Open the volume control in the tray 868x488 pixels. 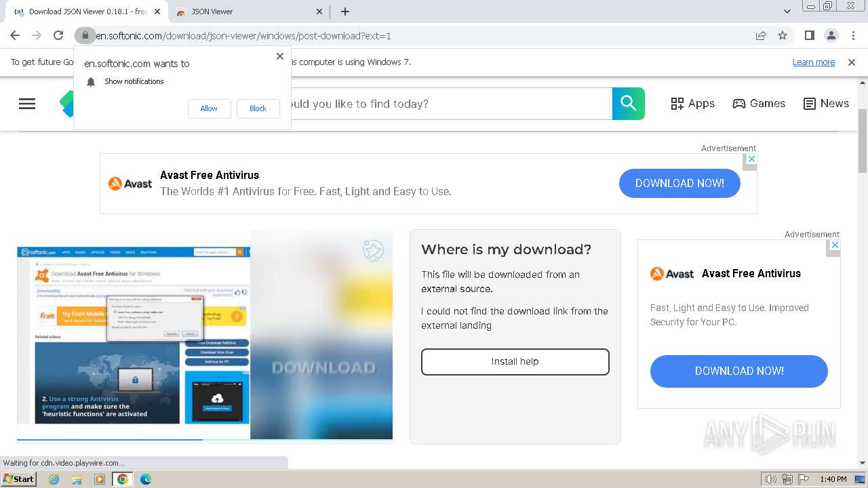tap(771, 479)
